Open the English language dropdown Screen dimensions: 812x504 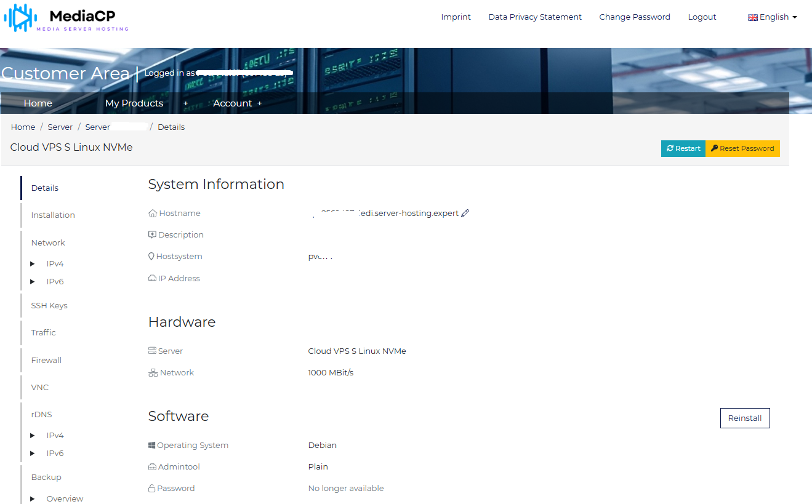(x=773, y=17)
